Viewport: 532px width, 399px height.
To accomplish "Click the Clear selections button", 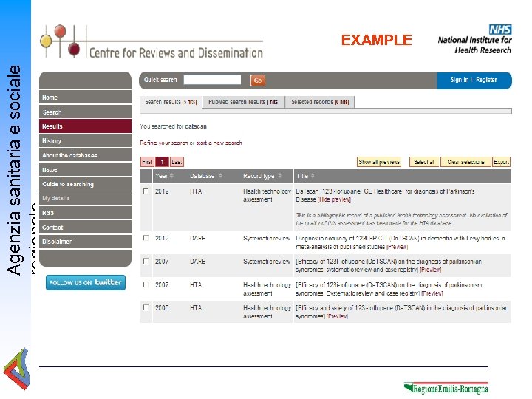I will [x=465, y=162].
